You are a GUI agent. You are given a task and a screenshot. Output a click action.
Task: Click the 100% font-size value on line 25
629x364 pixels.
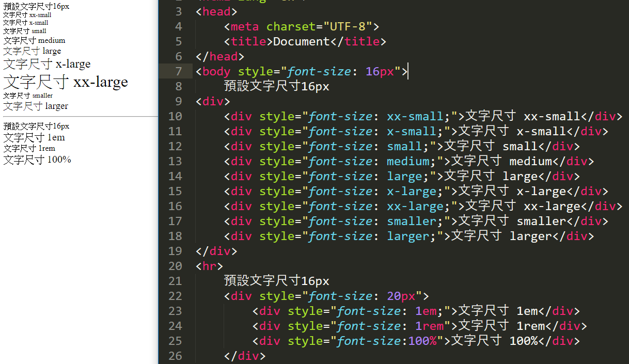click(x=422, y=341)
